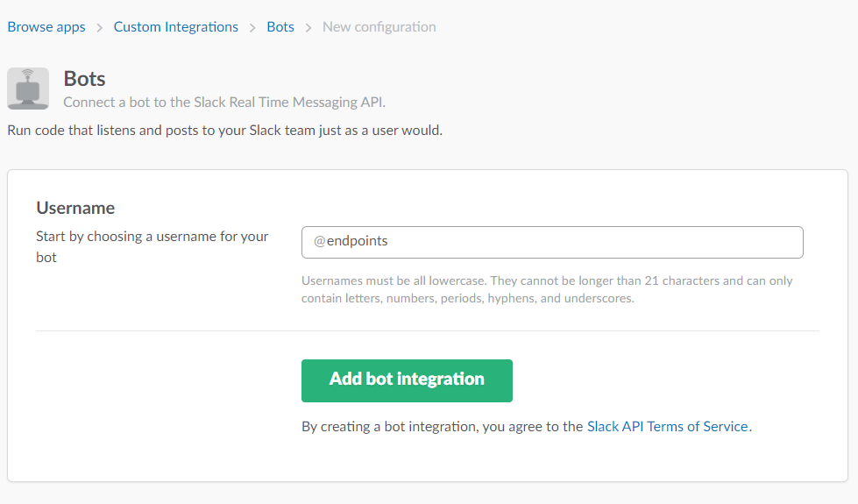Select the New configuration breadcrumb text
Image resolution: width=858 pixels, height=504 pixels.
click(379, 27)
